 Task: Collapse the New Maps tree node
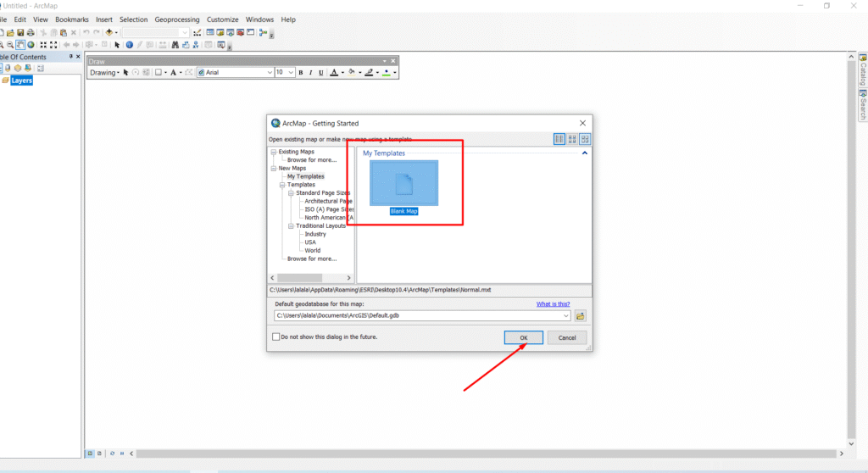[274, 169]
